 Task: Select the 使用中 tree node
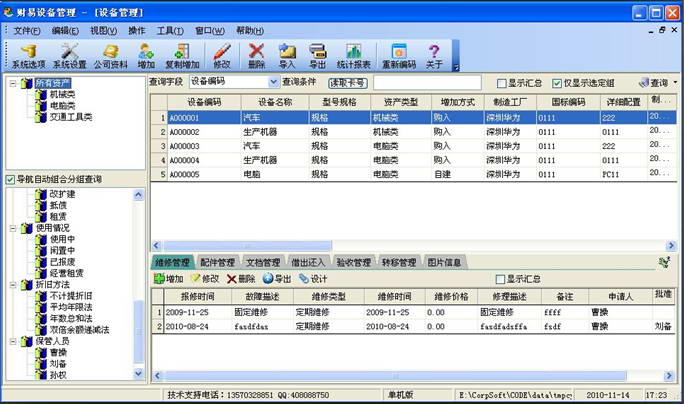coord(62,239)
